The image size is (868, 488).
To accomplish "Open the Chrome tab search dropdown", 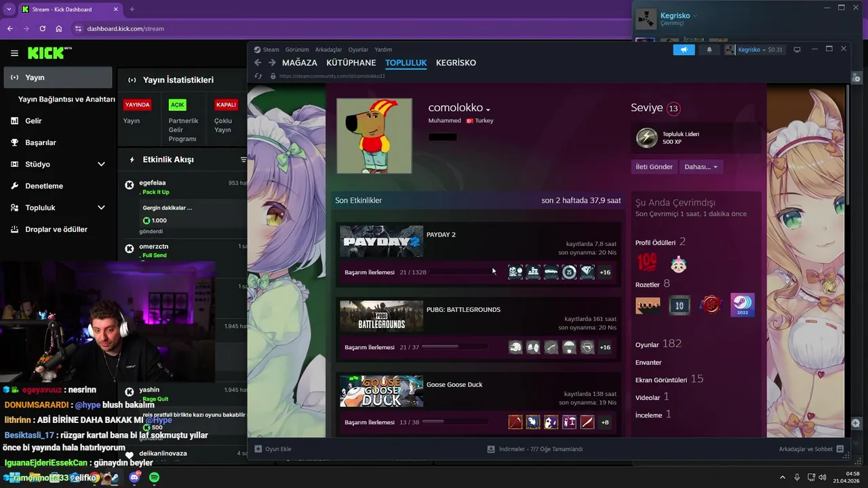I will tap(9, 9).
